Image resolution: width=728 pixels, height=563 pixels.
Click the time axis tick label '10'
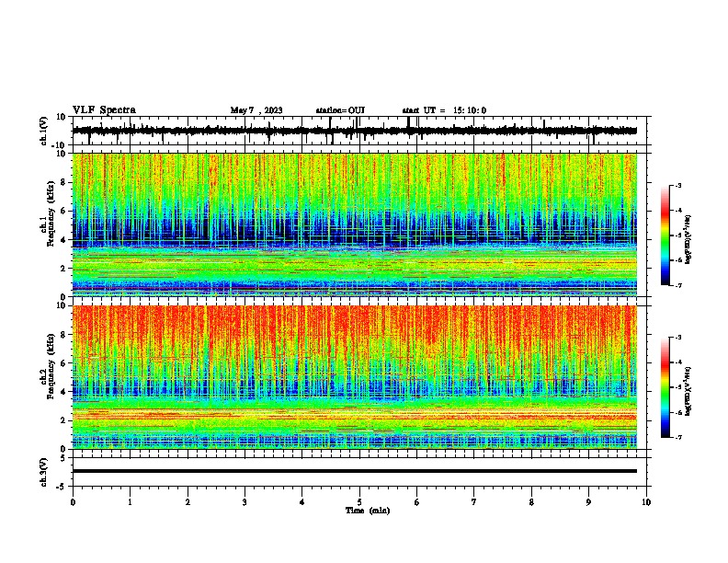tap(646, 502)
